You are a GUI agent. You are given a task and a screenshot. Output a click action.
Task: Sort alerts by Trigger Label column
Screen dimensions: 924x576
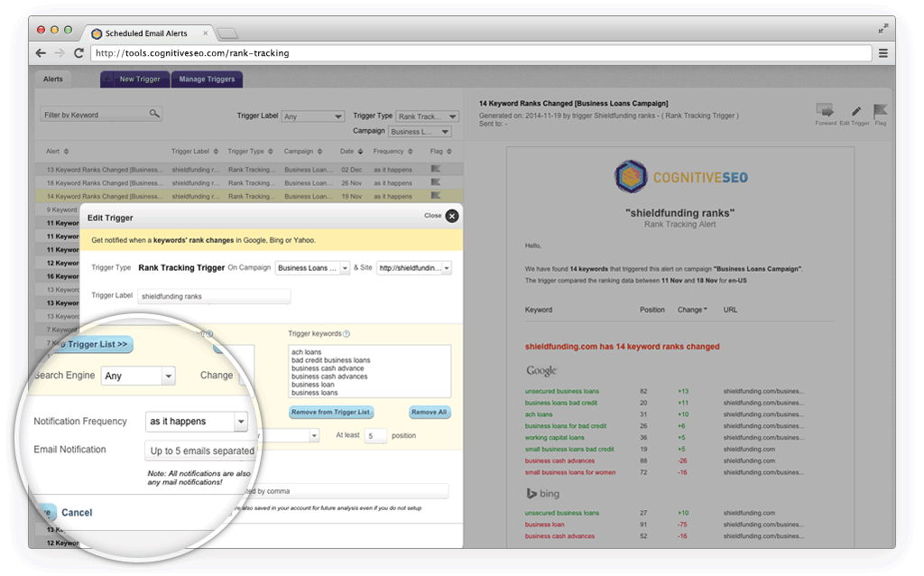tap(195, 152)
